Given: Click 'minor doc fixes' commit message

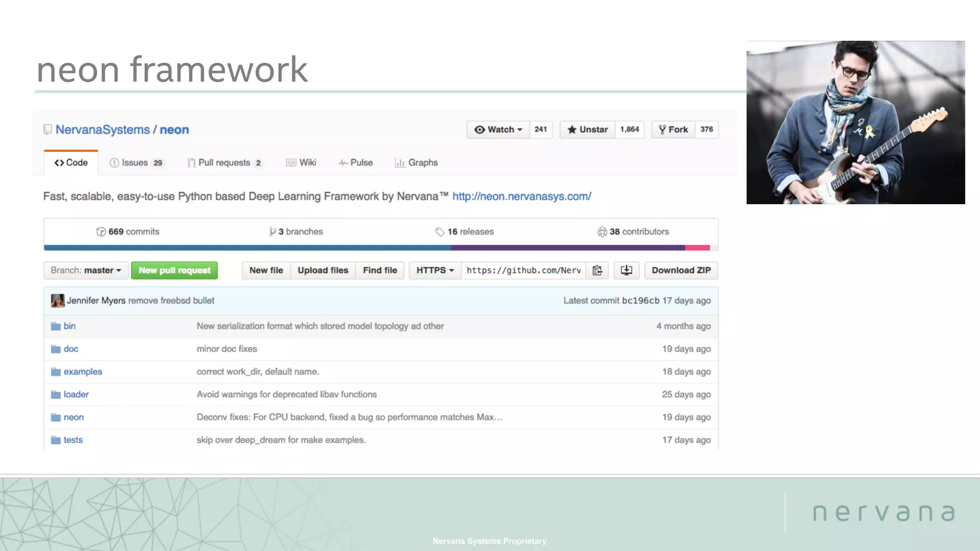Looking at the screenshot, I should tap(227, 349).
